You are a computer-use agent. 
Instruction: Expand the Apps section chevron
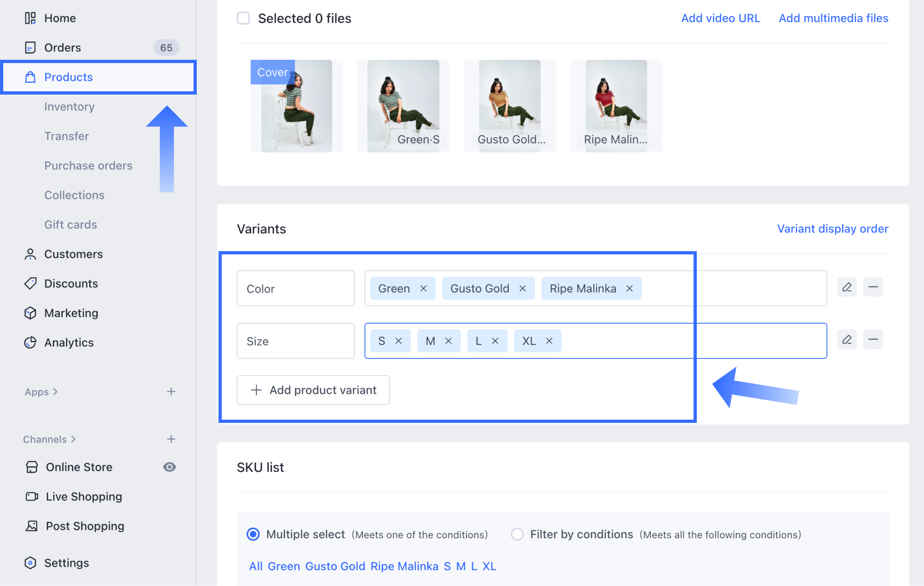click(x=55, y=391)
